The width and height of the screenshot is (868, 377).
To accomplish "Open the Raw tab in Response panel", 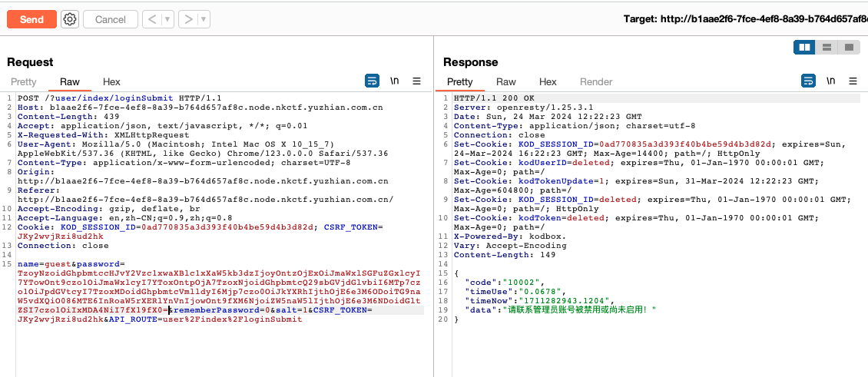I will [x=506, y=81].
